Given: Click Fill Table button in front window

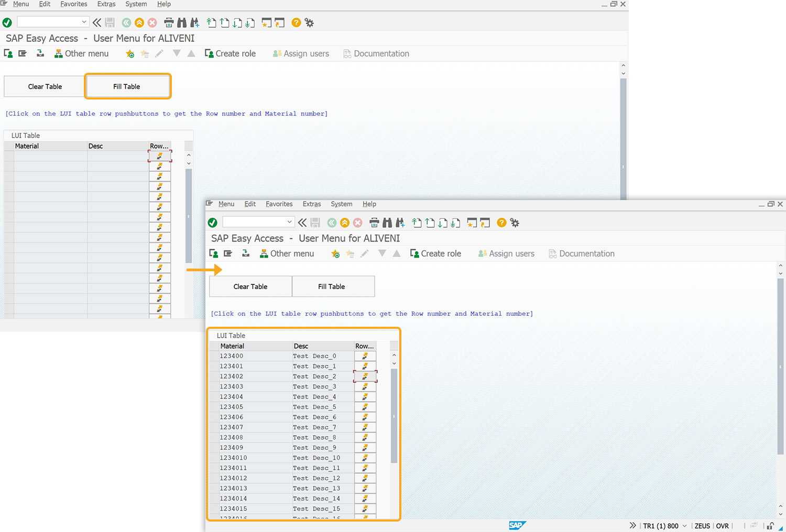Looking at the screenshot, I should pos(333,286).
